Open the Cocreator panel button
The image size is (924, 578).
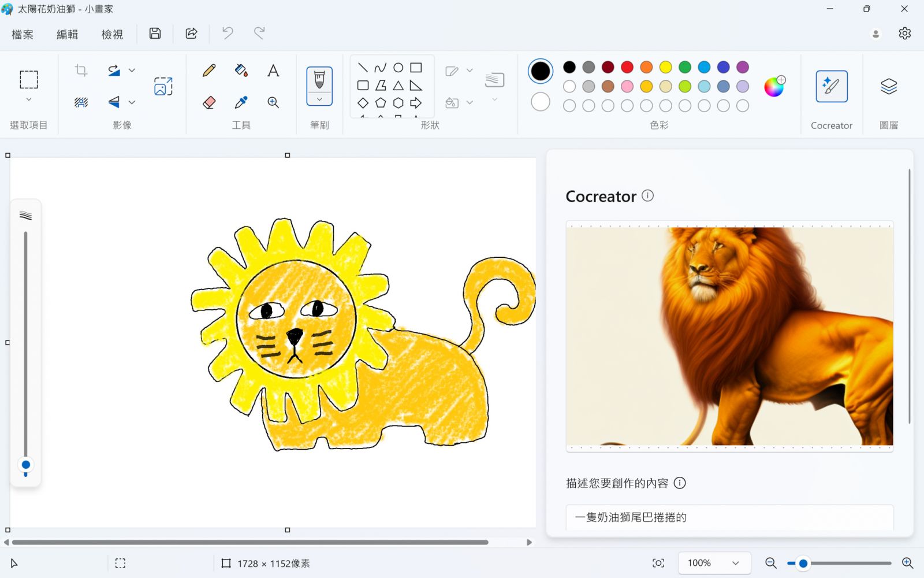click(832, 86)
